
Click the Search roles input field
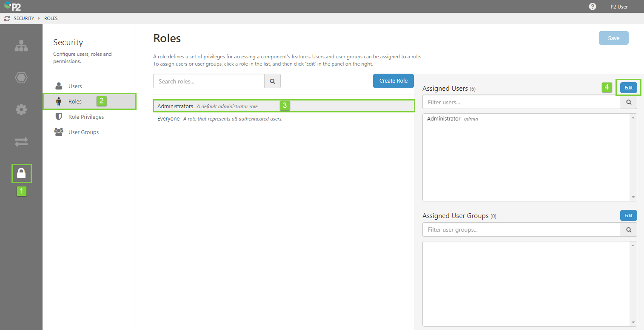point(209,81)
